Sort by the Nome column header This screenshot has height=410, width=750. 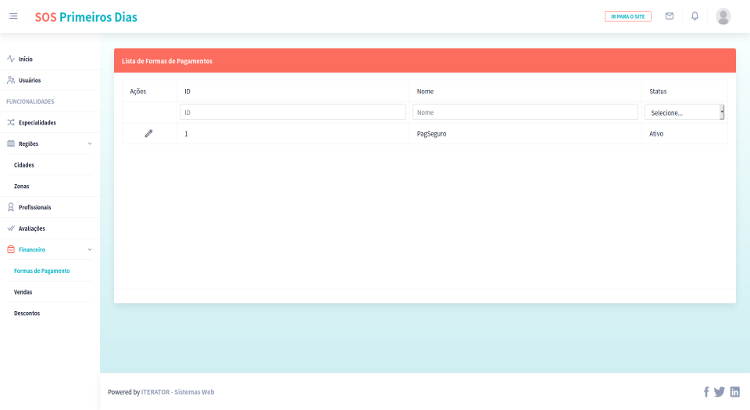(x=425, y=91)
